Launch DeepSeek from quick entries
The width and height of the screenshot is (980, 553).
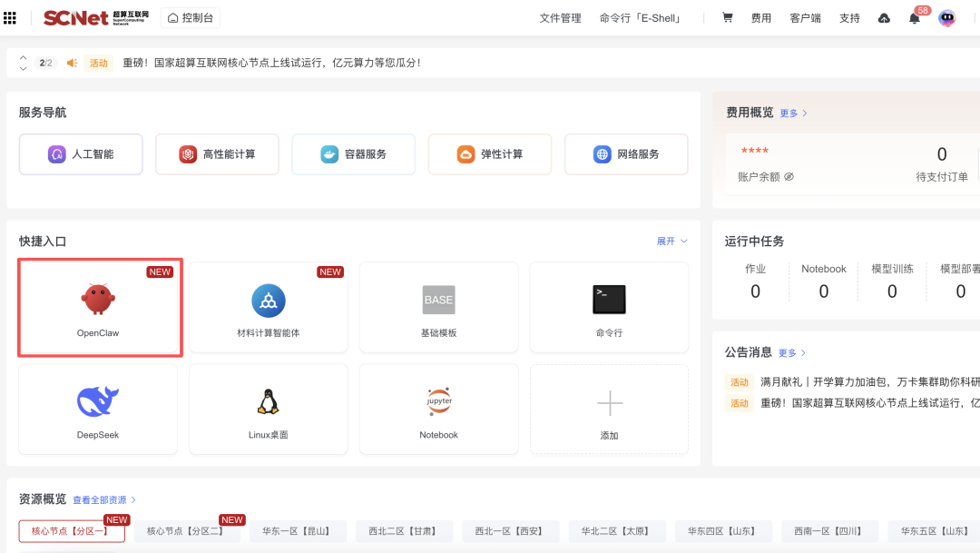pyautogui.click(x=99, y=400)
